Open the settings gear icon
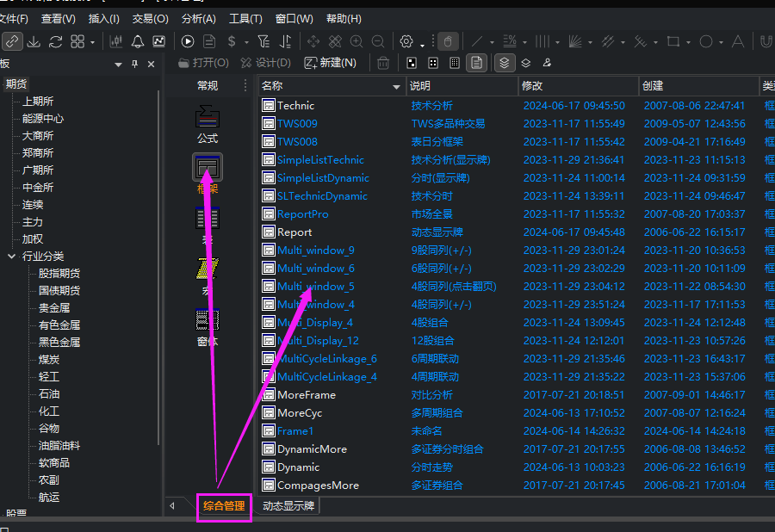The width and height of the screenshot is (775, 532). coord(406,41)
